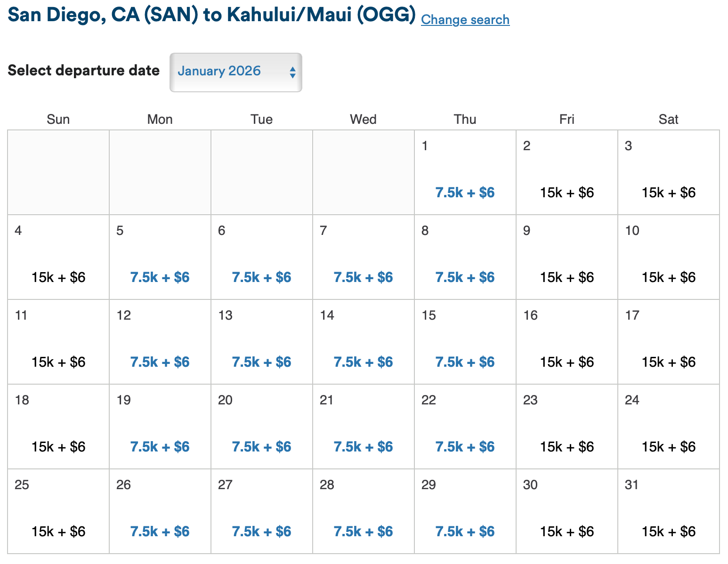The width and height of the screenshot is (728, 564).
Task: Choose the 7.5k fare for January 20
Action: [x=261, y=447]
